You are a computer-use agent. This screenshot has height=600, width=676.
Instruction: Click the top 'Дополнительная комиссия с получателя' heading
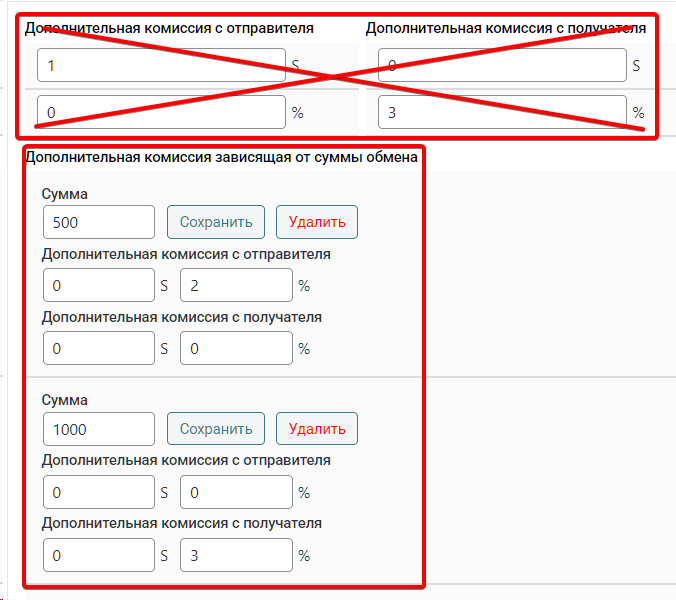[505, 28]
